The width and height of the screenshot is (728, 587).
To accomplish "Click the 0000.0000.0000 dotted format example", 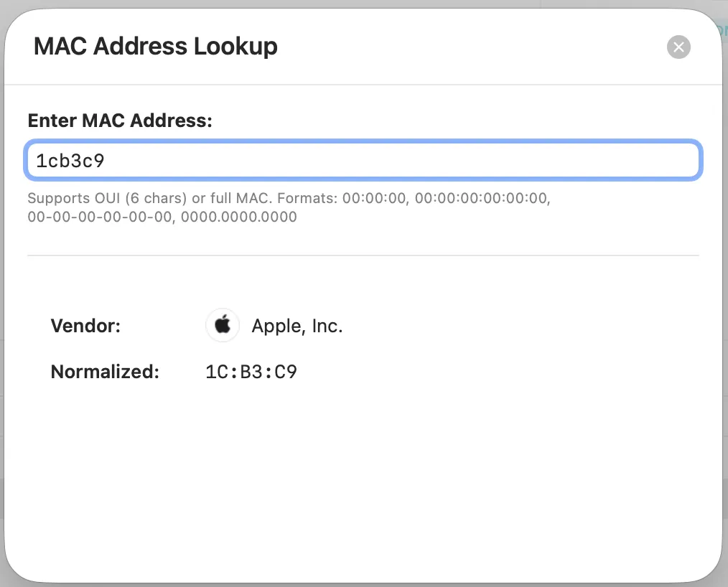I will (x=238, y=217).
